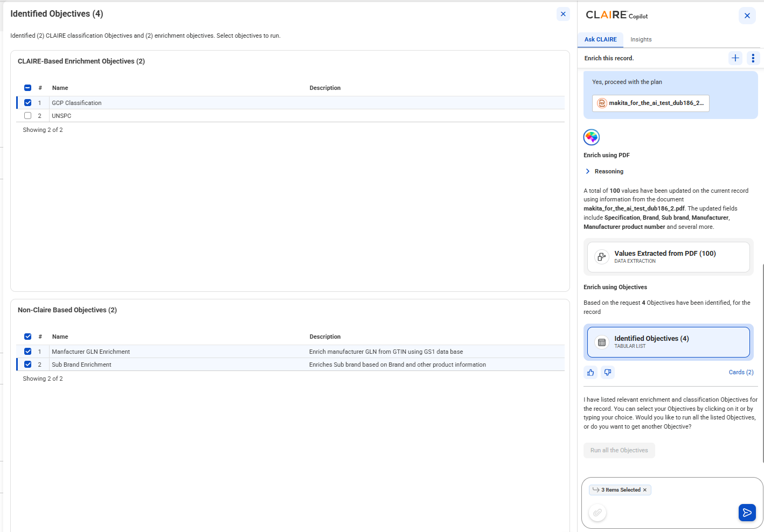This screenshot has width=764, height=532.
Task: Open attached makita_for_the_ai_test_dub186_2 file chip
Action: [650, 103]
